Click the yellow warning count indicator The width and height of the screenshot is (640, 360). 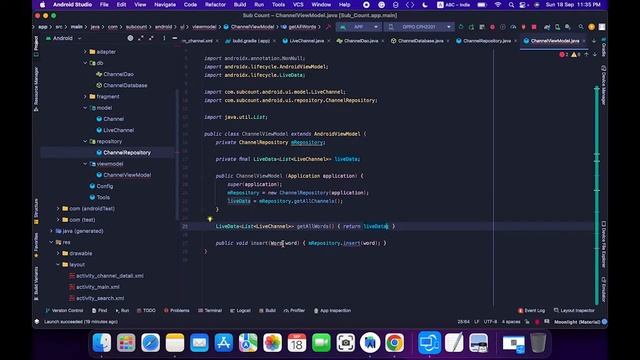[576, 54]
